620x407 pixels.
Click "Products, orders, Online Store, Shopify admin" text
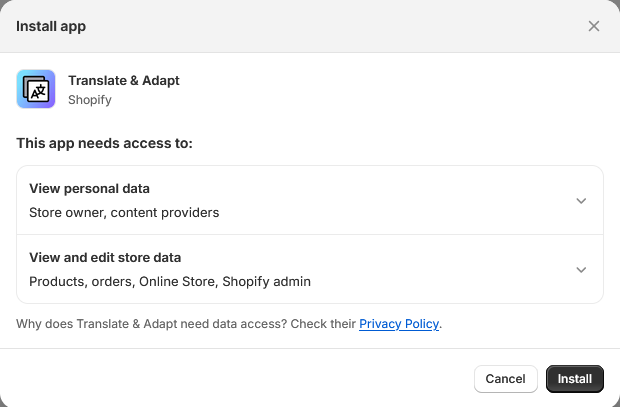170,281
